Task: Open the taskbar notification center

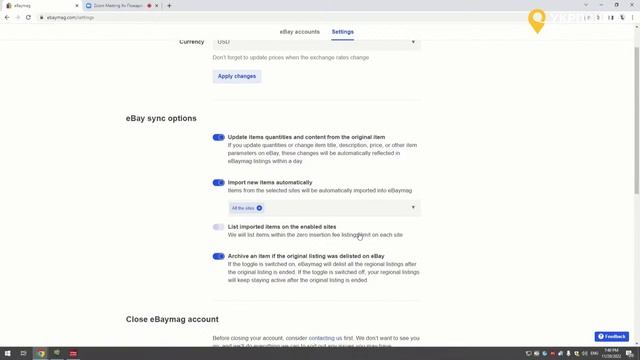Action: pos(630,353)
